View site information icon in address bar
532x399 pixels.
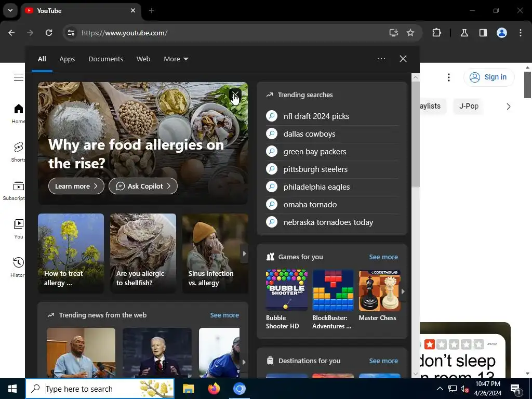pos(71,33)
